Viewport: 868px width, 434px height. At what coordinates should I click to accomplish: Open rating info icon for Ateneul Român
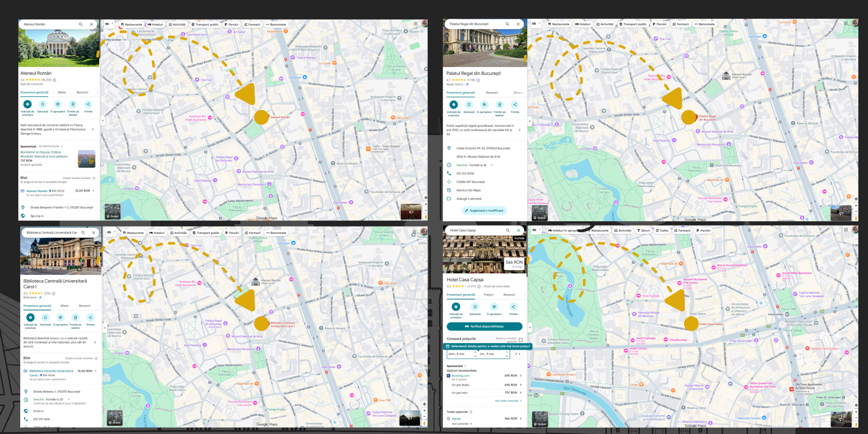click(x=54, y=80)
